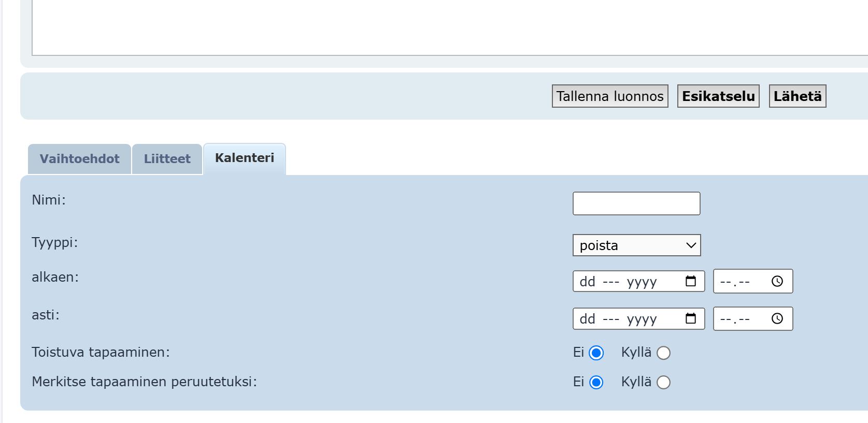Open the calendar picker for asti date
The height and width of the screenshot is (423, 868).
coord(690,318)
